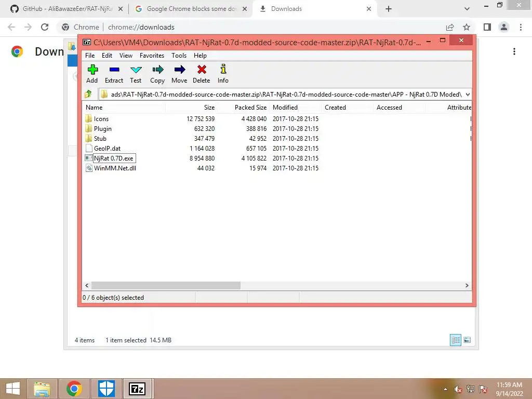Open the Action Center flag icon
Image resolution: width=532 pixels, height=399 pixels.
[x=483, y=389]
